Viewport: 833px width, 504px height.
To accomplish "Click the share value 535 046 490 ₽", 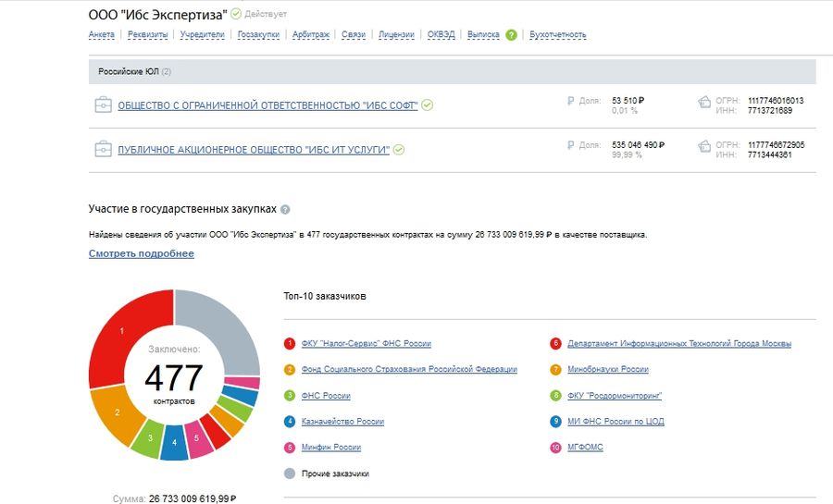I will coord(638,145).
